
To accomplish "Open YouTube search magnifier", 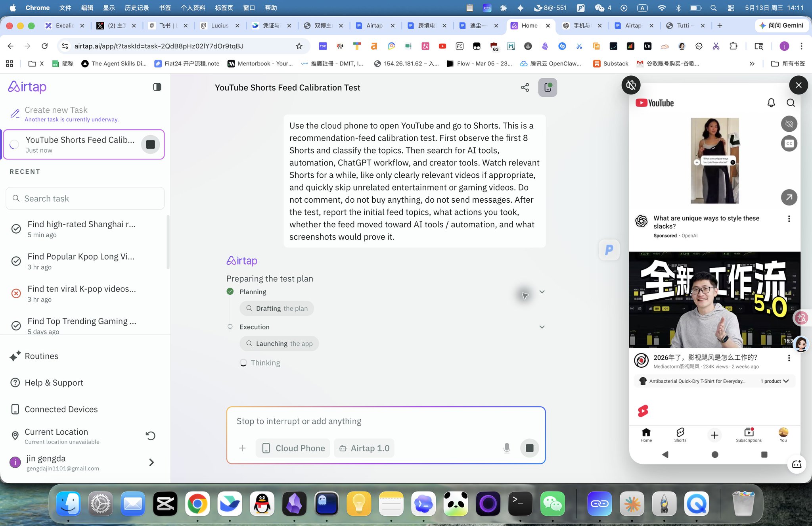I will point(791,103).
